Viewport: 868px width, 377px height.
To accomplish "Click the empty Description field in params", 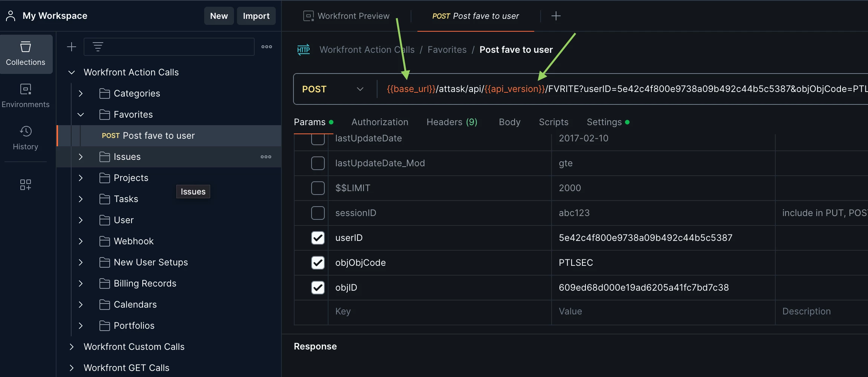I will click(822, 311).
